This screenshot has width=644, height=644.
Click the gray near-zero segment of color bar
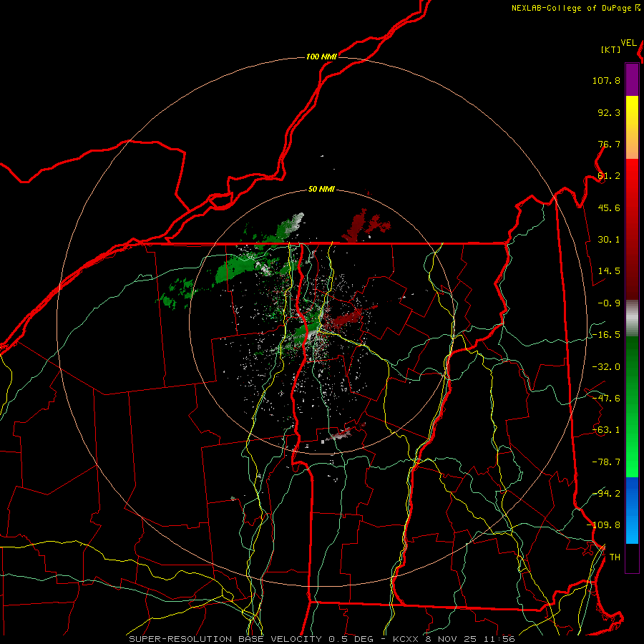pos(632,318)
